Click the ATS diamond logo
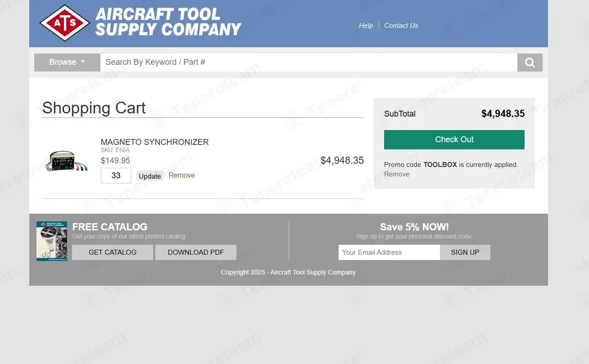 point(65,23)
